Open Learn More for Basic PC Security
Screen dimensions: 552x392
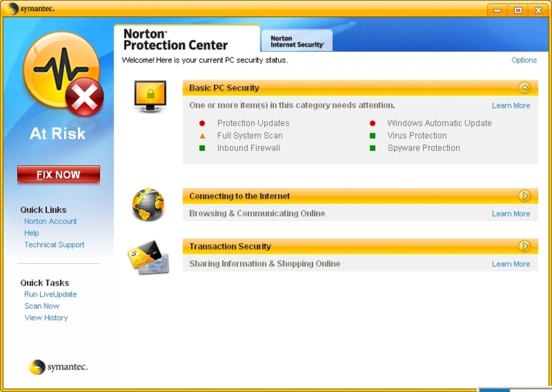[x=511, y=105]
